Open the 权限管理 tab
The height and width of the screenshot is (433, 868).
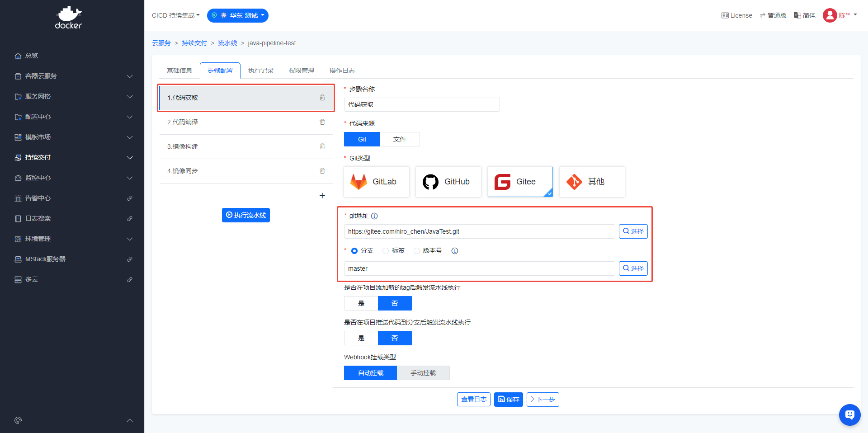(x=302, y=71)
